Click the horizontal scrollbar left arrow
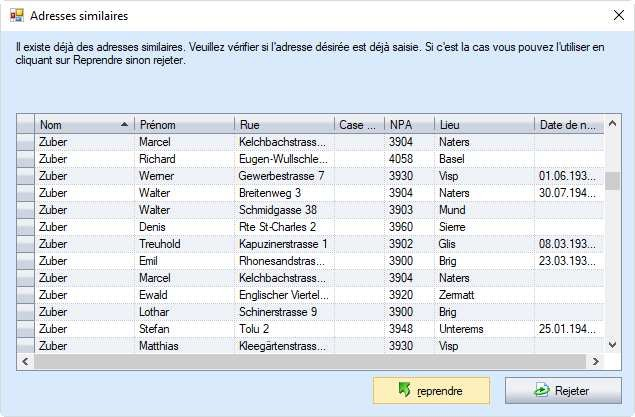 (26, 361)
